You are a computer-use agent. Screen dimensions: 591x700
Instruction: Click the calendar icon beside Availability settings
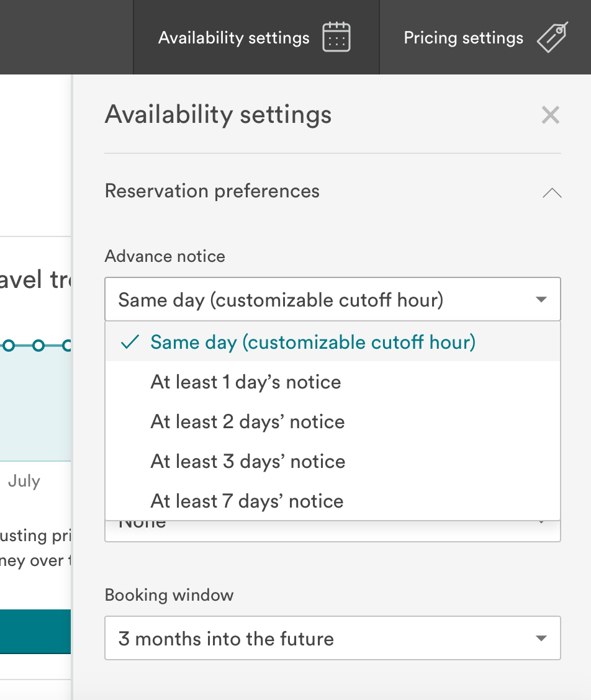coord(336,37)
